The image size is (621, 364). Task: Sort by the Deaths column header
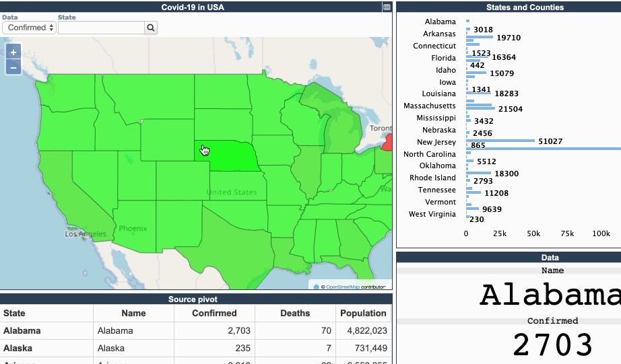click(295, 313)
